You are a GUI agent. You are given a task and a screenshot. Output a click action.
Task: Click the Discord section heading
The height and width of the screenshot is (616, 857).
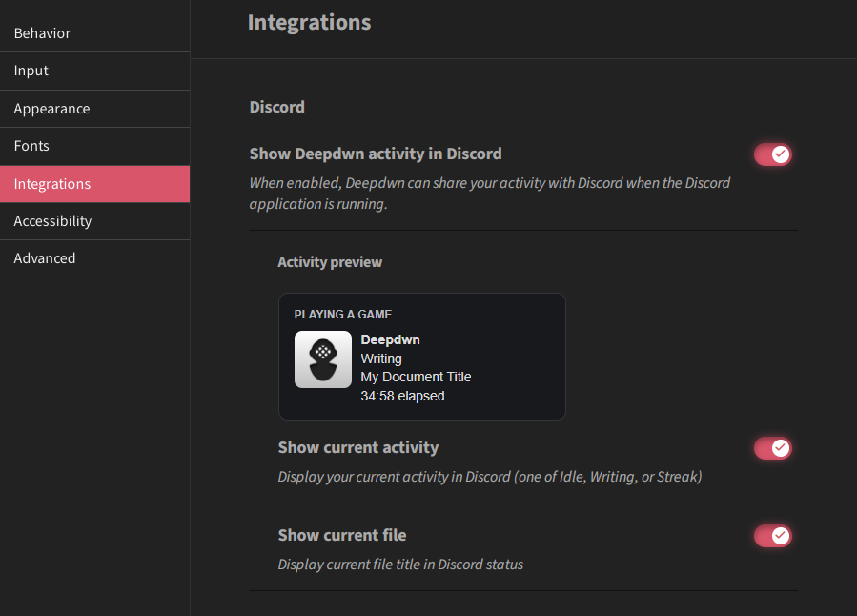point(277,107)
